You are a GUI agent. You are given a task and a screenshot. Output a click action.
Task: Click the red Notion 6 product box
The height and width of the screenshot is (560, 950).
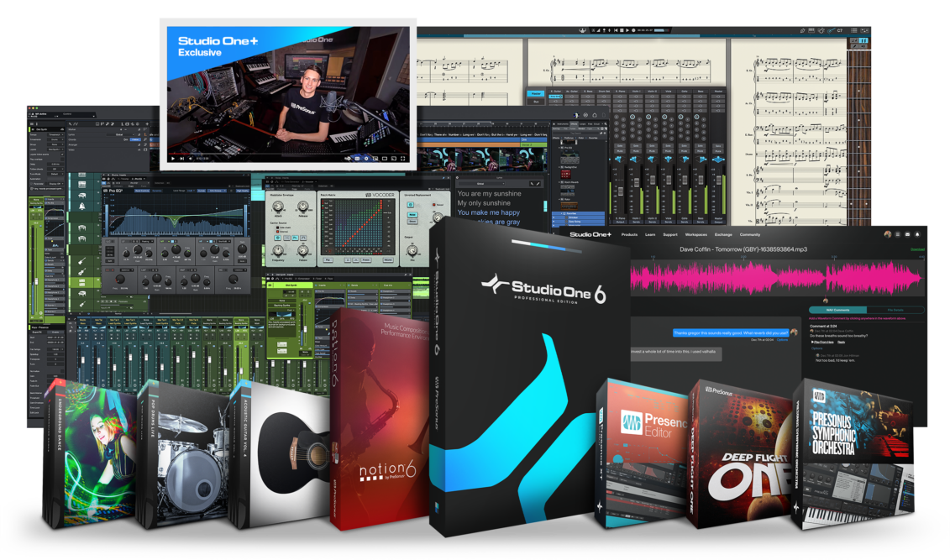[381, 418]
